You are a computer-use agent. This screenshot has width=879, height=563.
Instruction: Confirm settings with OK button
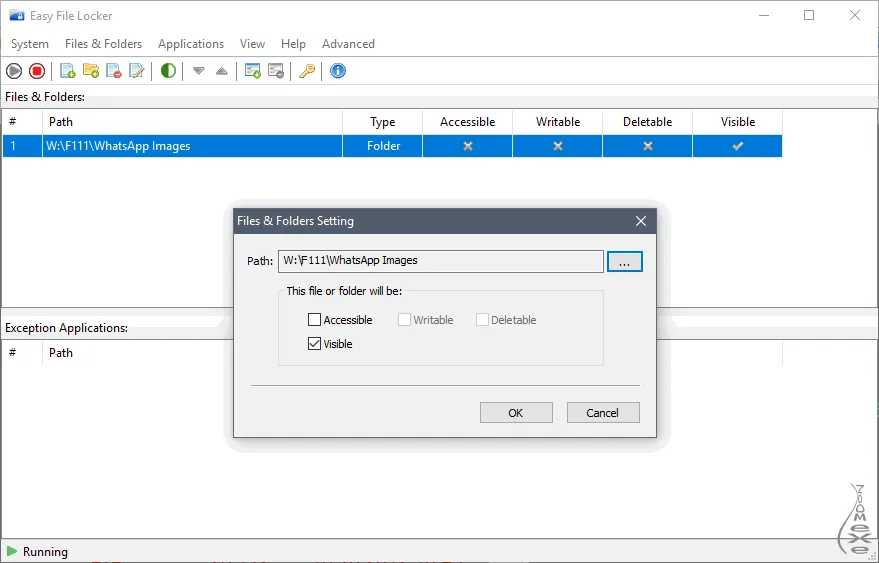[x=516, y=413]
